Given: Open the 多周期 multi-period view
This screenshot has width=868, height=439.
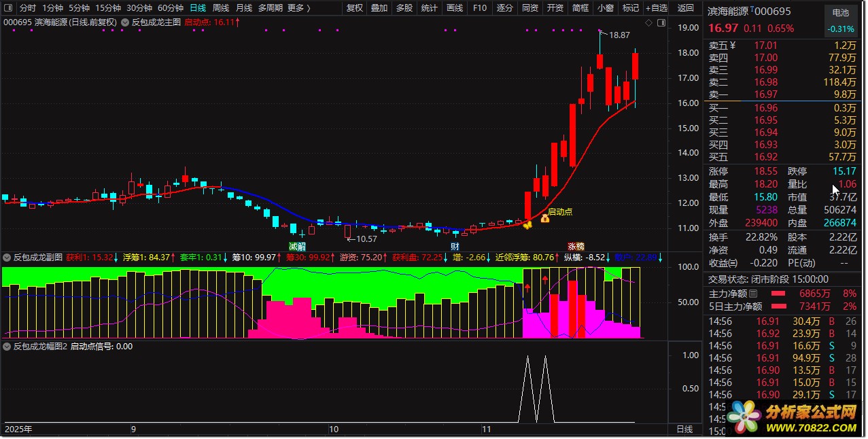Looking at the screenshot, I should coord(271,8).
